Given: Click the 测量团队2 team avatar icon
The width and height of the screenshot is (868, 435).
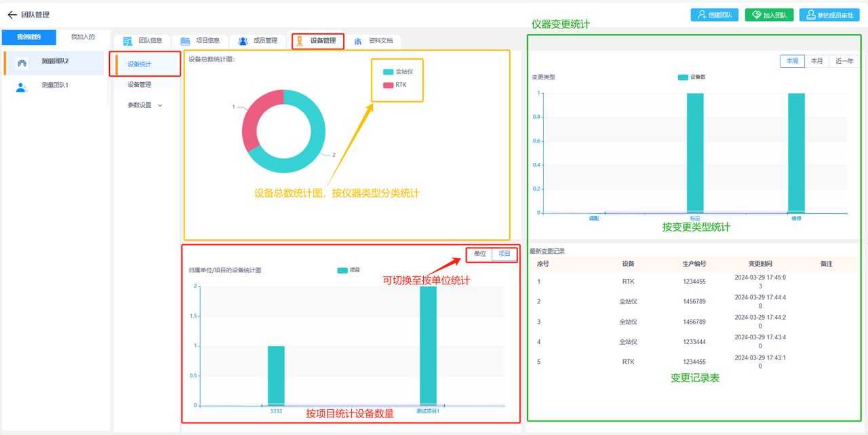Looking at the screenshot, I should point(22,63).
